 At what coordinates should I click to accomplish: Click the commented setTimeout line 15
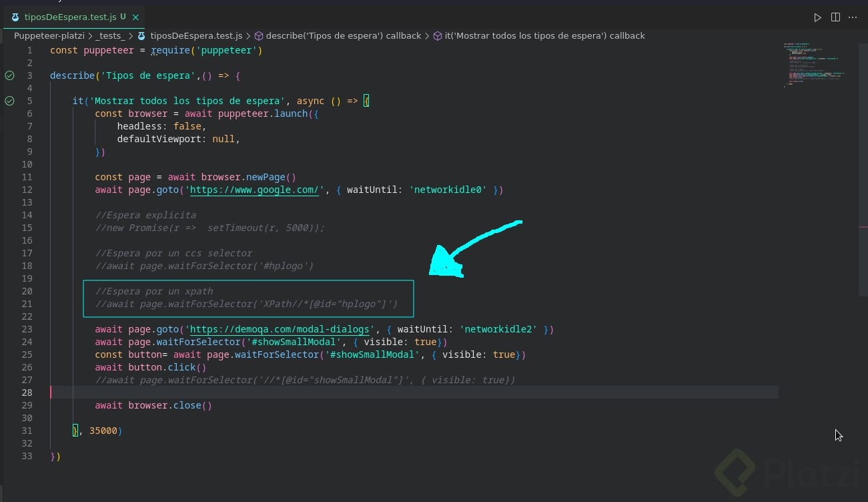pyautogui.click(x=209, y=228)
